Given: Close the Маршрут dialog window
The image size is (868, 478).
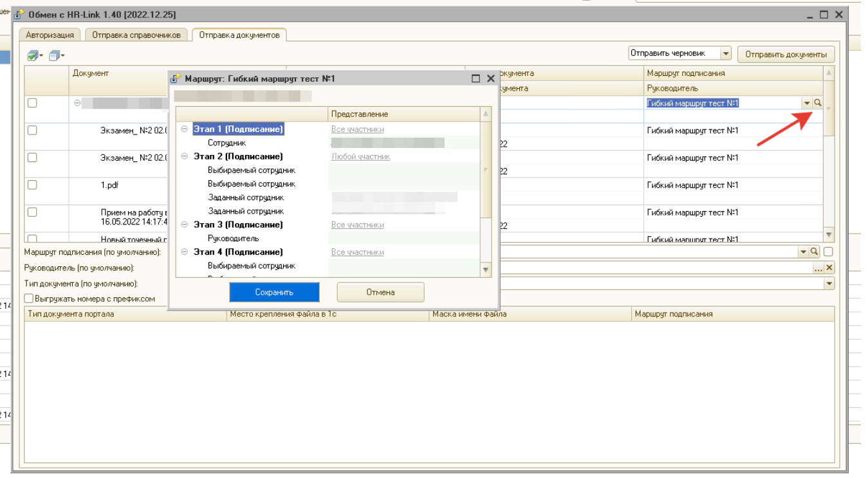Looking at the screenshot, I should click(490, 78).
